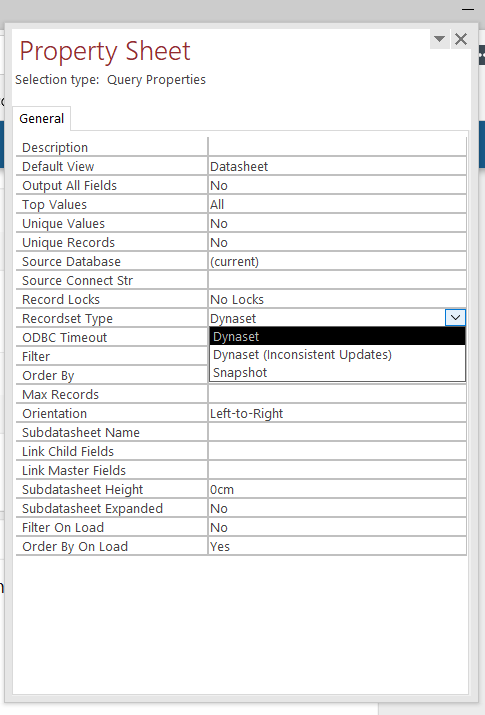Select the Default View Datasheet field

[x=337, y=166]
